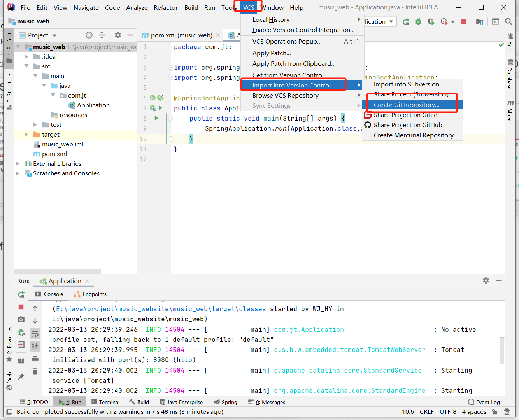519x420 pixels.
Task: Clear console with the trash icon
Action: click(x=35, y=371)
